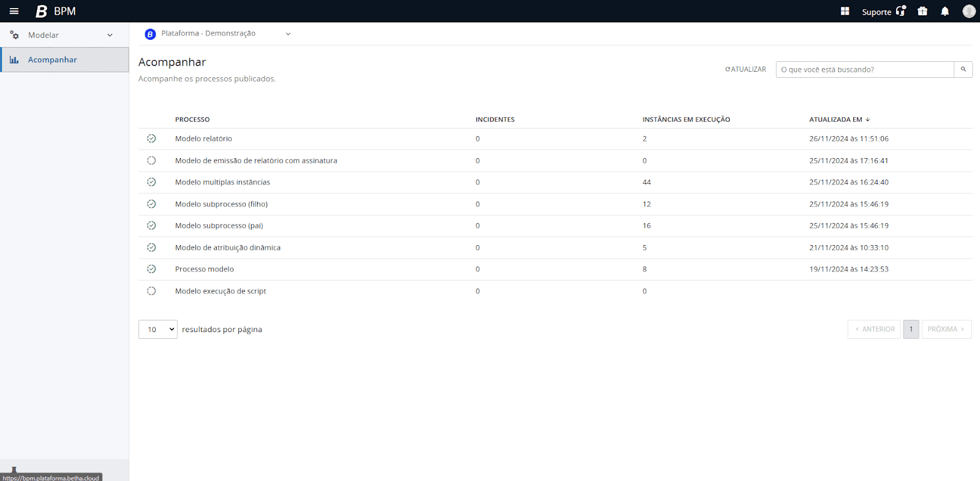Screen dimensions: 980x481
Task: Open the gift news icon
Action: pyautogui.click(x=922, y=11)
